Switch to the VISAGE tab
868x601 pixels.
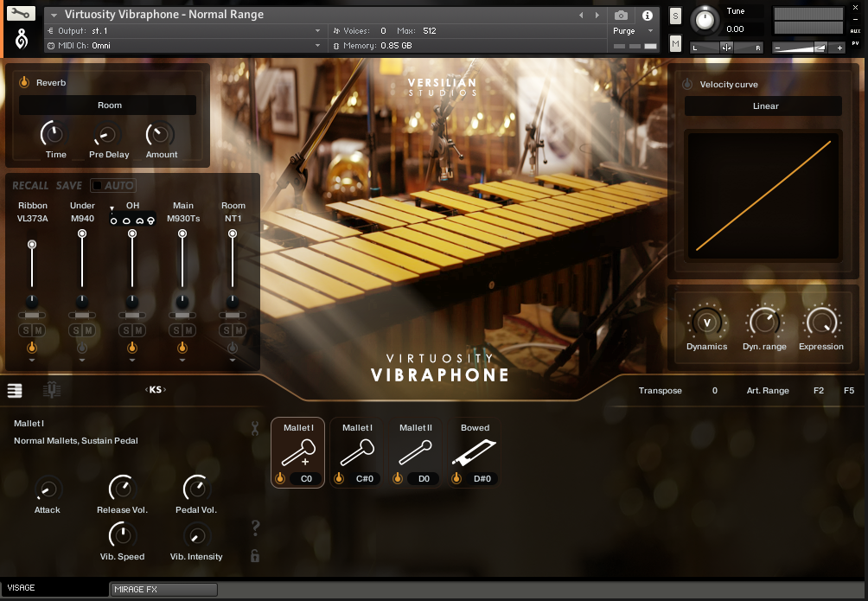(55, 588)
